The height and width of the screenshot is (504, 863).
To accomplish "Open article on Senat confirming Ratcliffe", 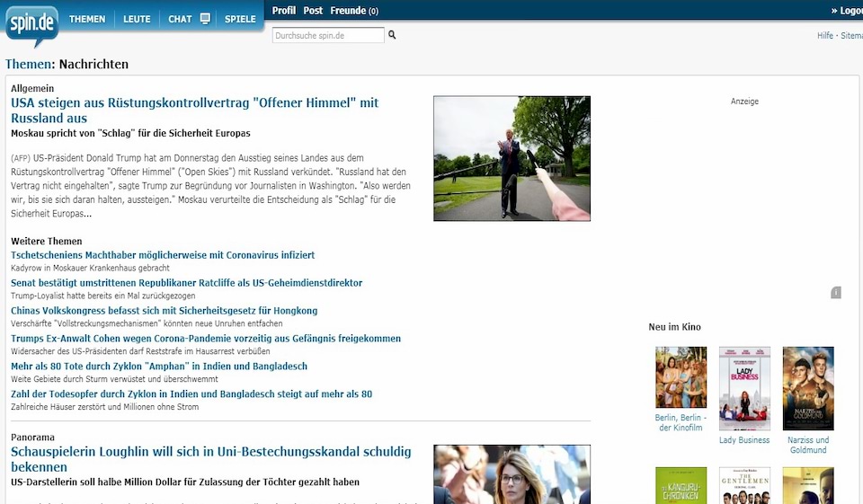I will (x=187, y=283).
